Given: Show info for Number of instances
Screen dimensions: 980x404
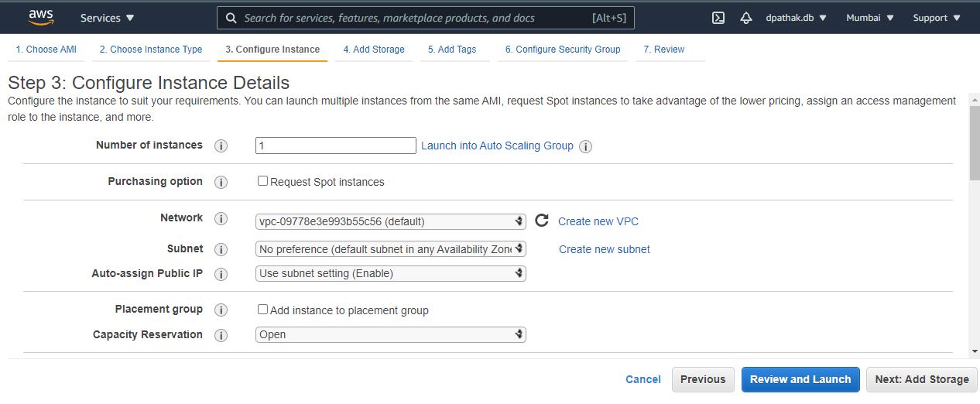Looking at the screenshot, I should 221,146.
